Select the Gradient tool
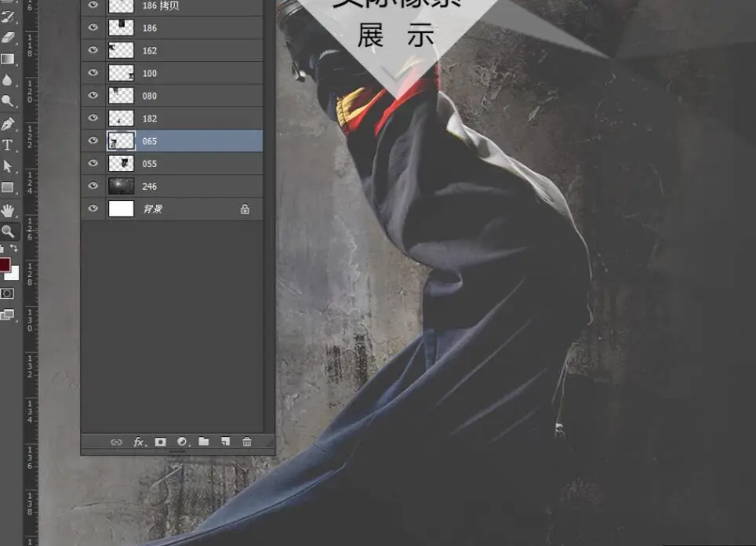This screenshot has height=546, width=756. (8, 60)
